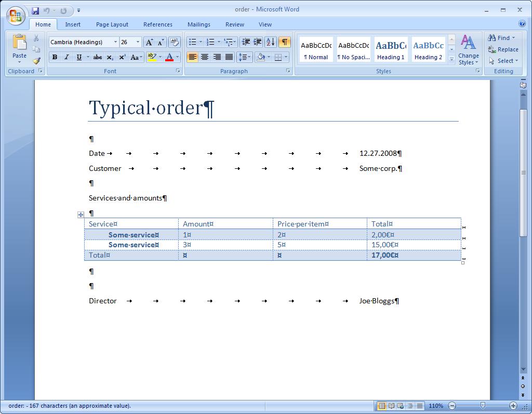Click the Clear Formatting icon

coord(174,42)
